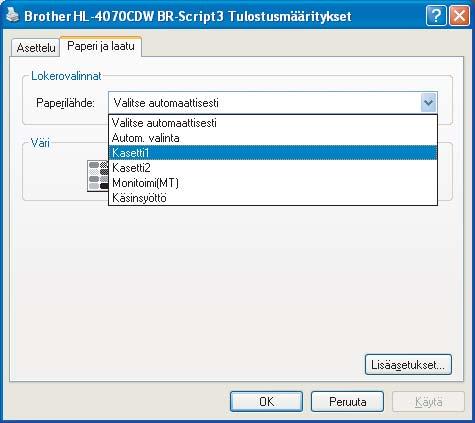This screenshot has height=423, width=475.
Task: Cancel with the Peruuta button
Action: point(347,402)
